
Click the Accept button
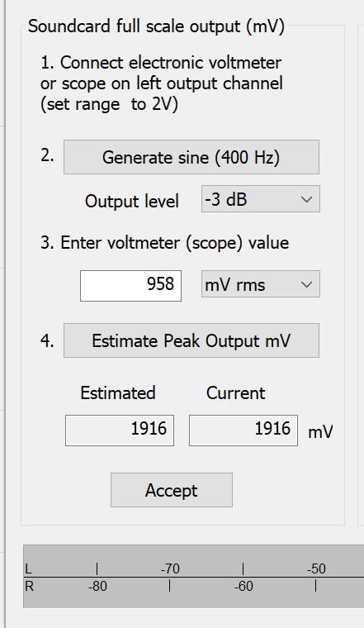[172, 490]
